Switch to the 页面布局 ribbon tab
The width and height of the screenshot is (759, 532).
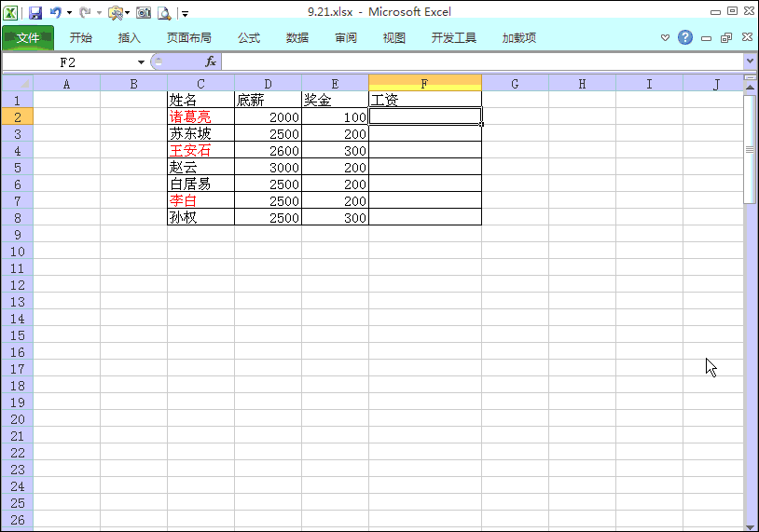188,37
